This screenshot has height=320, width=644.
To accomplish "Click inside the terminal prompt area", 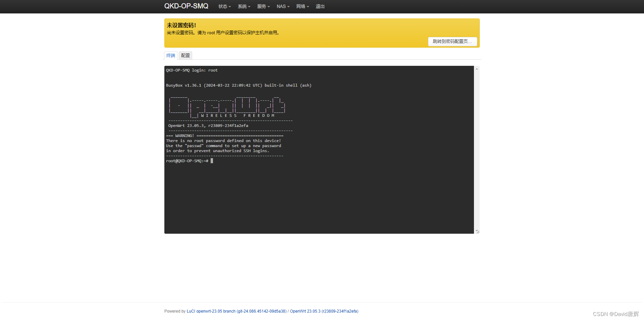I will (x=235, y=161).
